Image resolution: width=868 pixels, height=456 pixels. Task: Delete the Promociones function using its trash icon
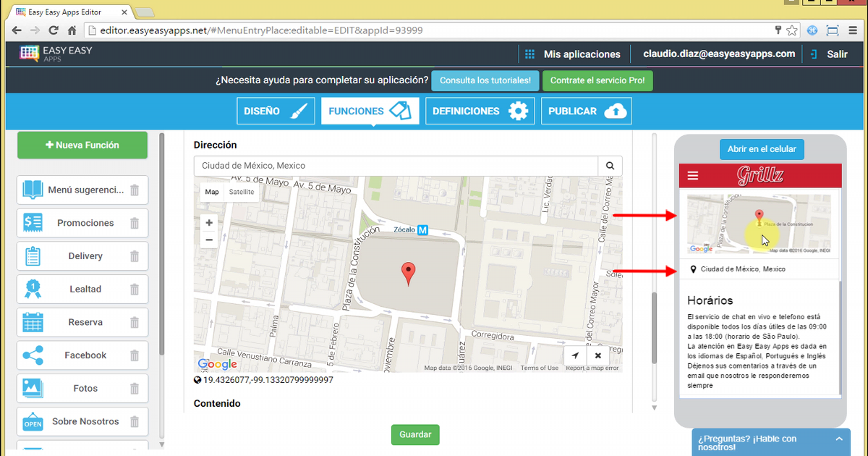(135, 223)
